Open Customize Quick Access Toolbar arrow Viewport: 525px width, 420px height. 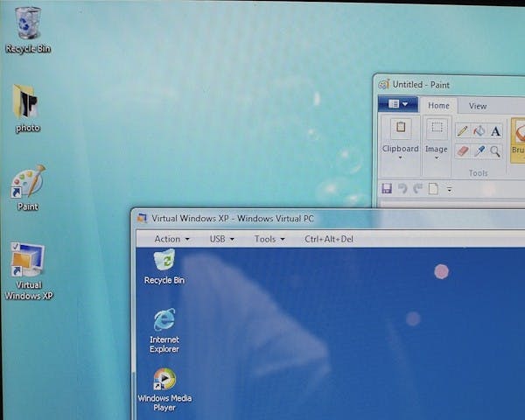[450, 190]
